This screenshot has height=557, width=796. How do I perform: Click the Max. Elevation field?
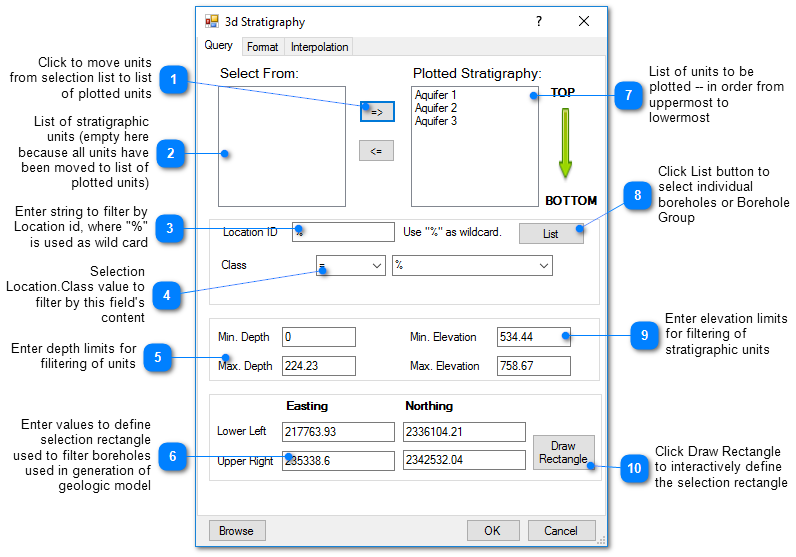pos(533,366)
